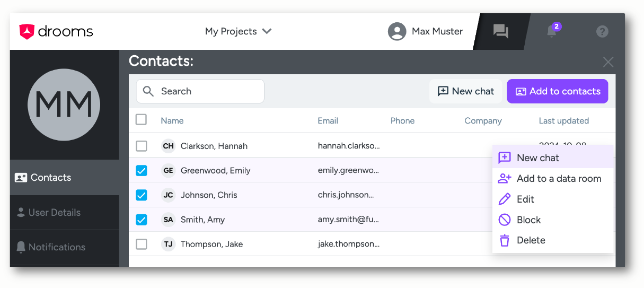Uncheck the Greenwood, Emily checkbox
Viewport: 644px width, 288px height.
[x=141, y=170]
